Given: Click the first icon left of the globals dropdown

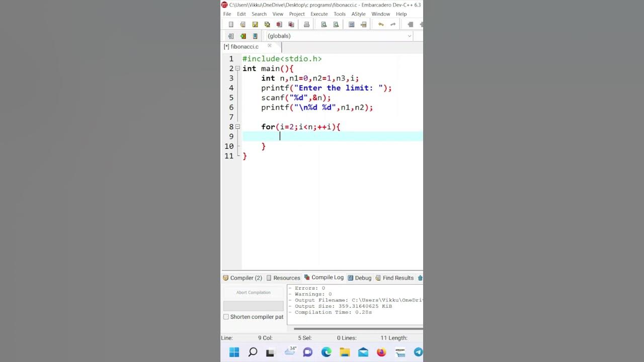Looking at the screenshot, I should click(x=231, y=36).
